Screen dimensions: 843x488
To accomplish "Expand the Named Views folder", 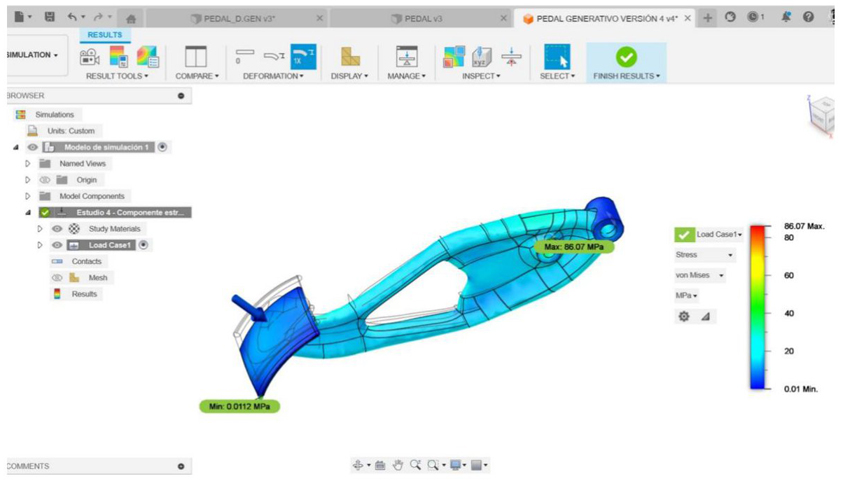I will 28,164.
